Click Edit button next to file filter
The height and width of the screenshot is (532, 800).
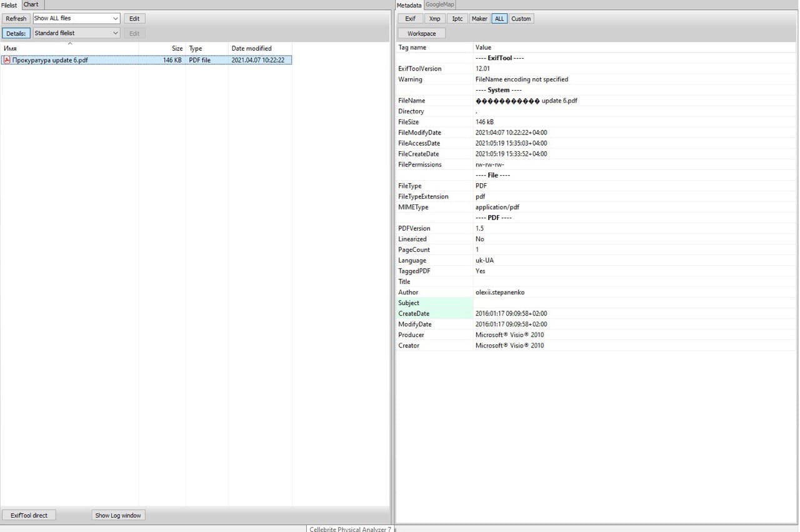pos(134,19)
